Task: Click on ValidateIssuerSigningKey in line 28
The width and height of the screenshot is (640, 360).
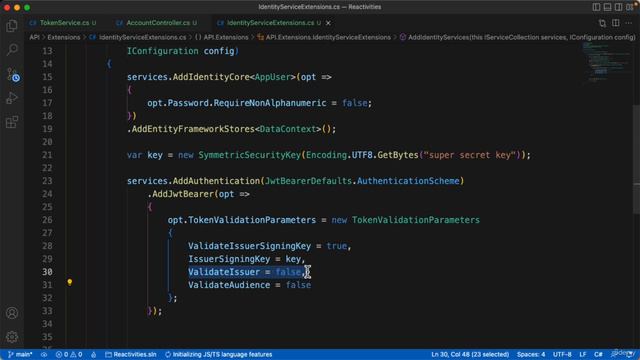Action: (249, 246)
